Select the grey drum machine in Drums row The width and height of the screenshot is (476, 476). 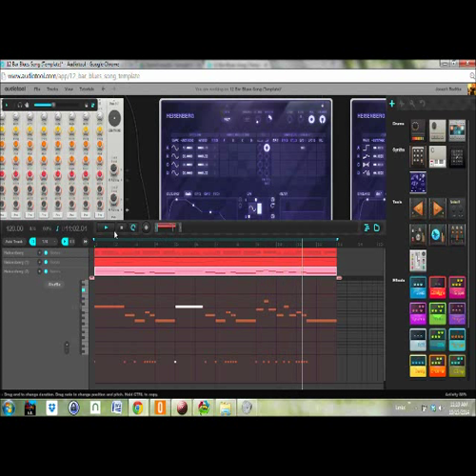pyautogui.click(x=437, y=130)
